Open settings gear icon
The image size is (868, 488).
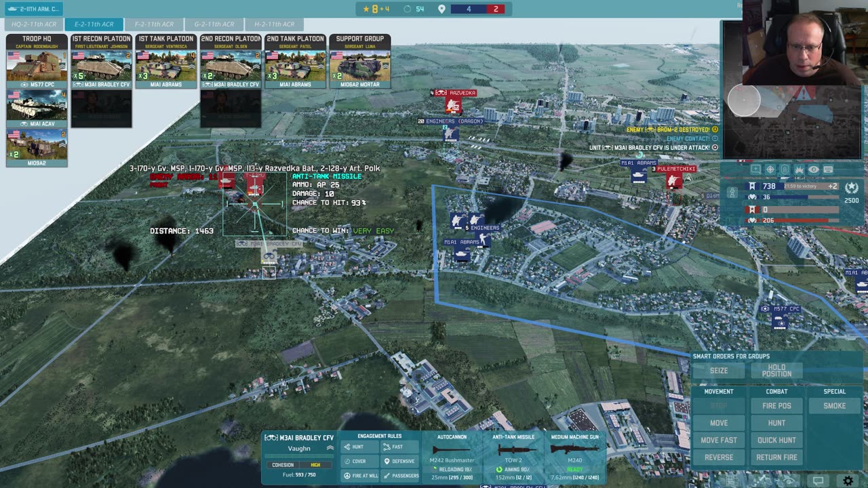pos(848,481)
